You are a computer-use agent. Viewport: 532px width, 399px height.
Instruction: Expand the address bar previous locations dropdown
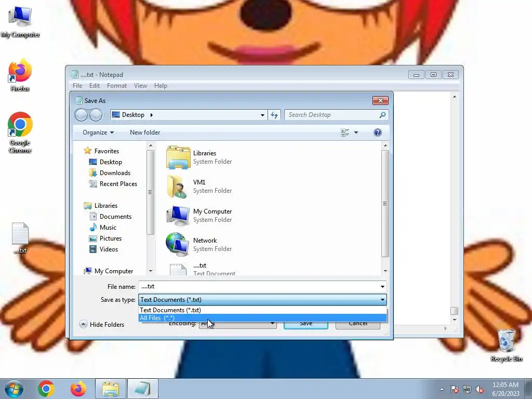tap(262, 115)
